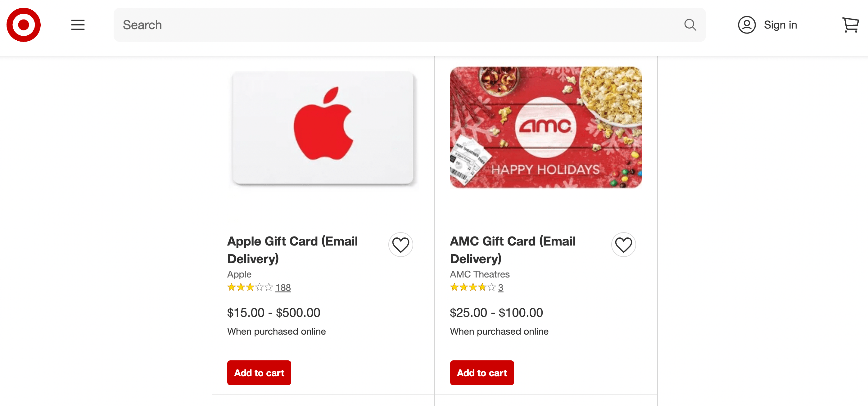
Task: Open the 188 reviews link for Apple Gift Card
Action: (x=283, y=288)
